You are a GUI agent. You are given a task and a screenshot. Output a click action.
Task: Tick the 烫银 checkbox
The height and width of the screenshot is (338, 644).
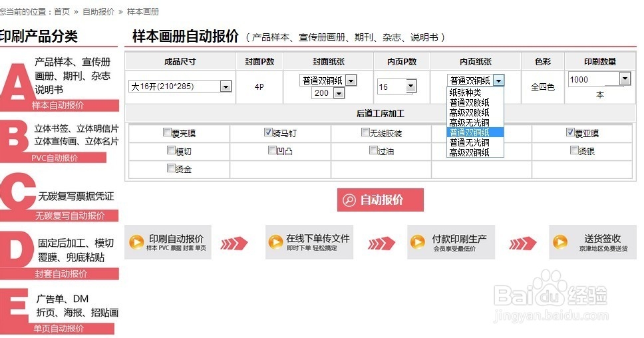[x=574, y=150]
